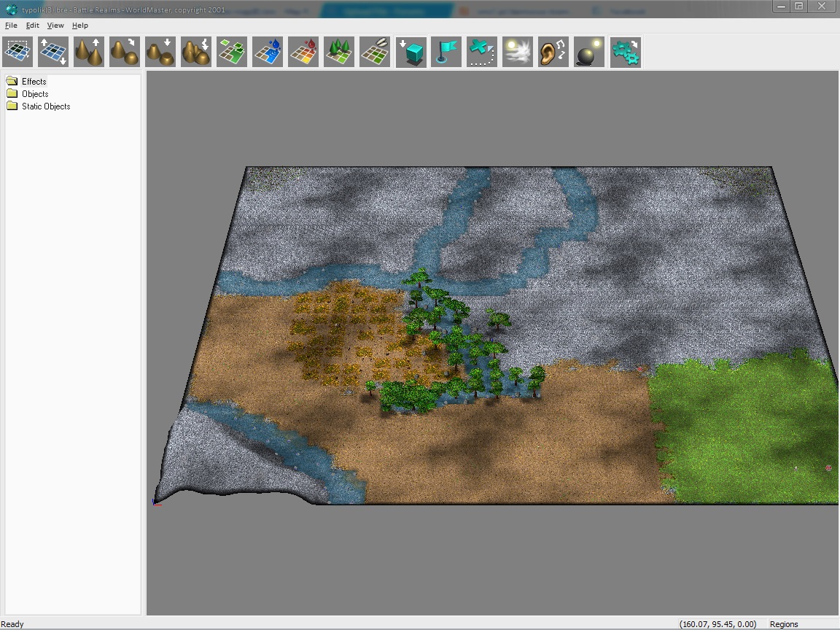Screen dimensions: 840x630
Task: Pick the path/waypoint cross tool
Action: (x=482, y=52)
